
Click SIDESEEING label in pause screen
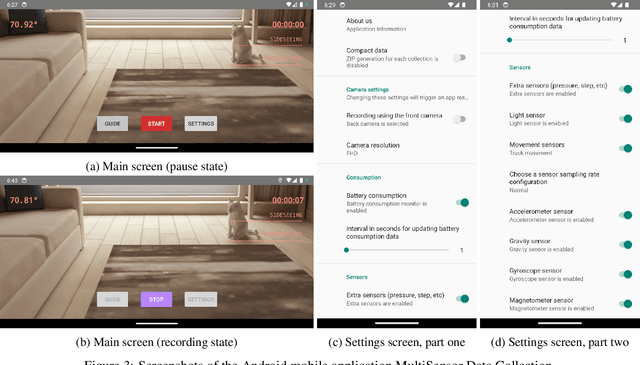[286, 40]
